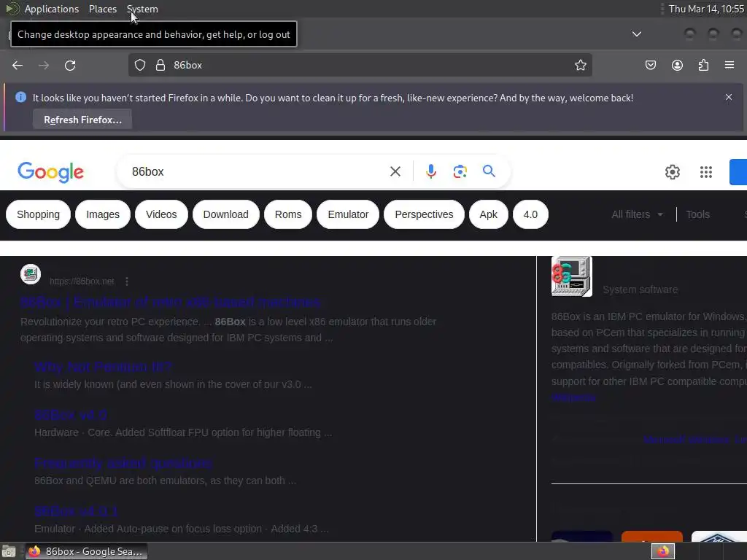The height and width of the screenshot is (560, 747).
Task: Click the Refresh Firefox... button
Action: (82, 120)
